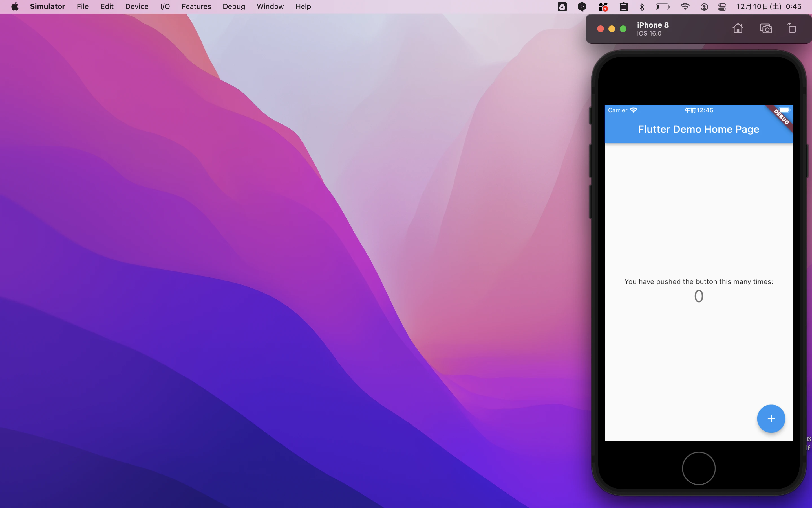Open the Apple menu
This screenshot has height=508, width=812.
[x=15, y=6]
